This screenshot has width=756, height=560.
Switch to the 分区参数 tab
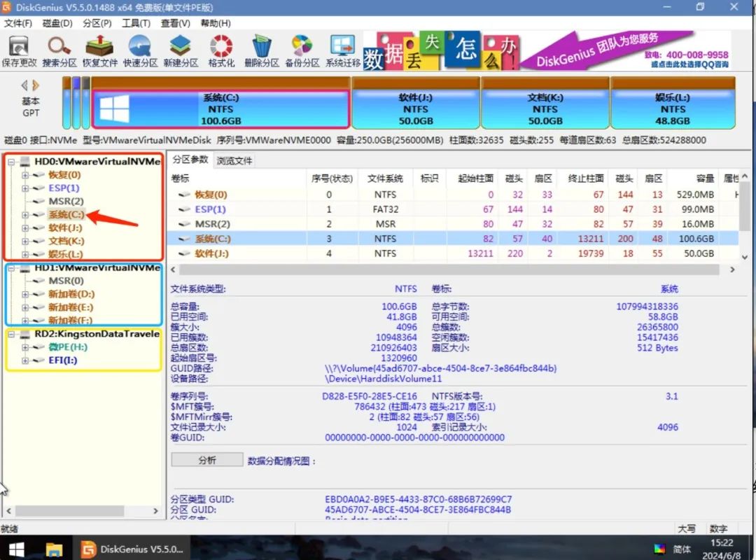(x=190, y=160)
